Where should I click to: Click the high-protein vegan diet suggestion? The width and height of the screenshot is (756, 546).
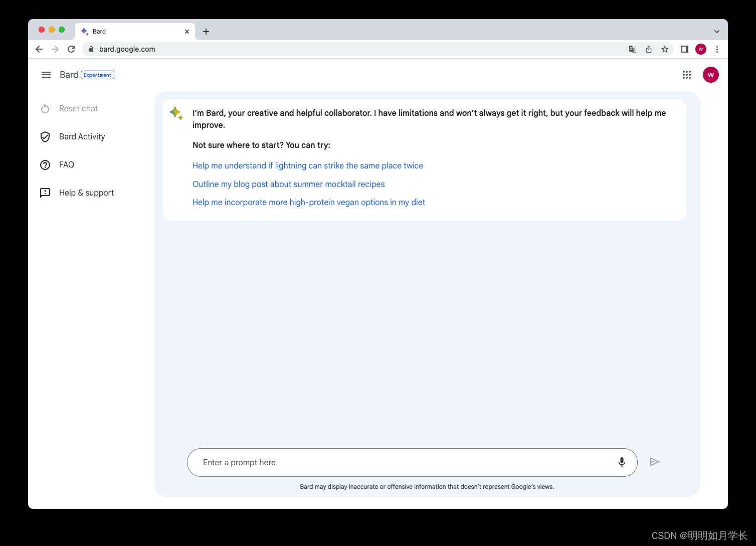309,203
